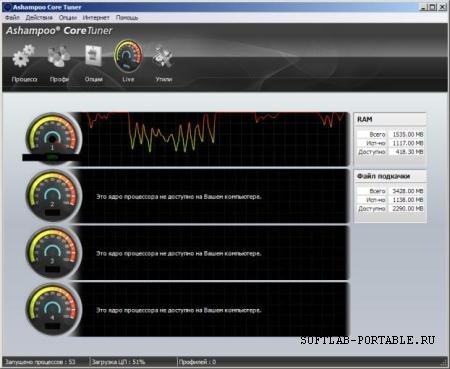Click the core 4 gauge dial

click(x=52, y=308)
